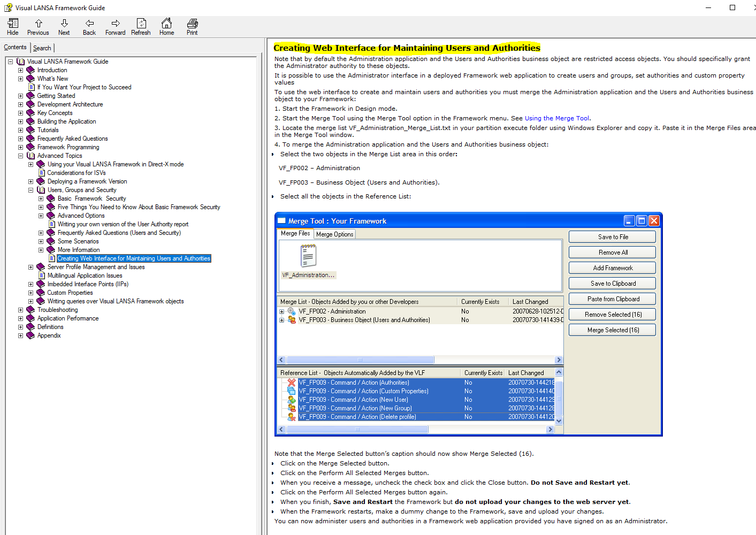Refresh the help page
756x535 pixels.
(x=141, y=26)
